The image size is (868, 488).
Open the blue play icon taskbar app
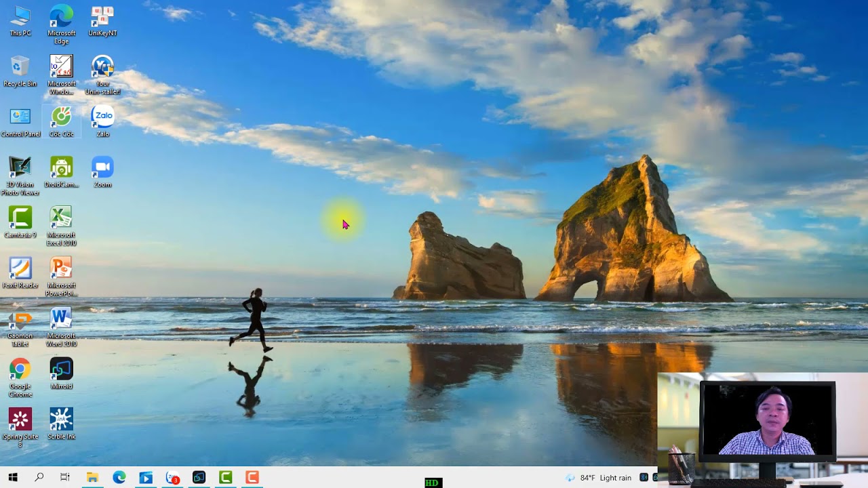point(146,478)
